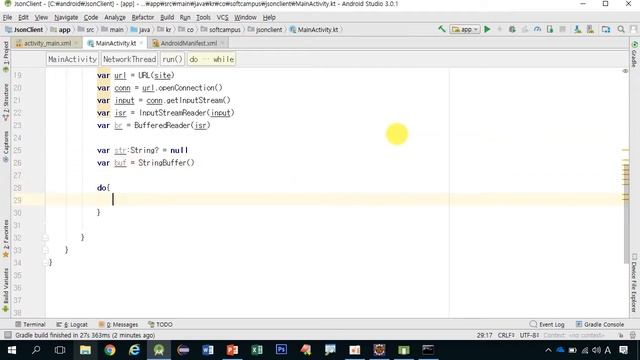
Task: Click the Debug app bug icon
Action: [512, 29]
